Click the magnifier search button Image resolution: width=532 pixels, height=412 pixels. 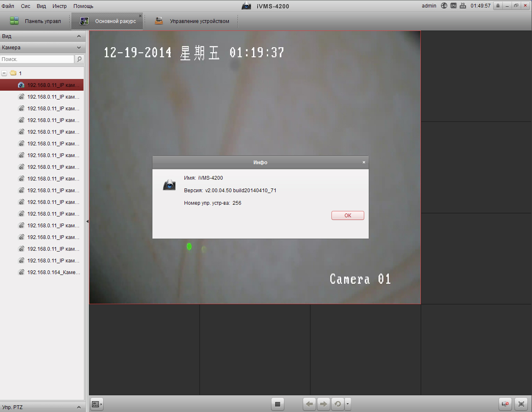[x=79, y=59]
